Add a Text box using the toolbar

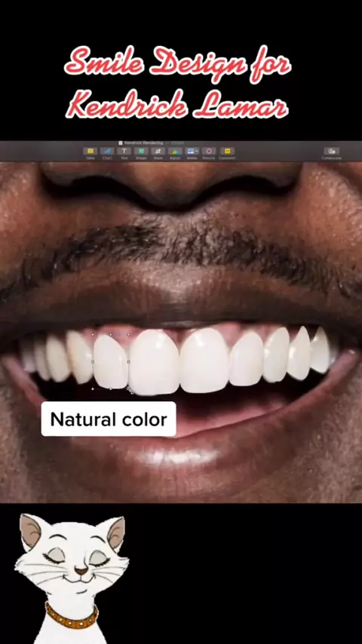(124, 151)
